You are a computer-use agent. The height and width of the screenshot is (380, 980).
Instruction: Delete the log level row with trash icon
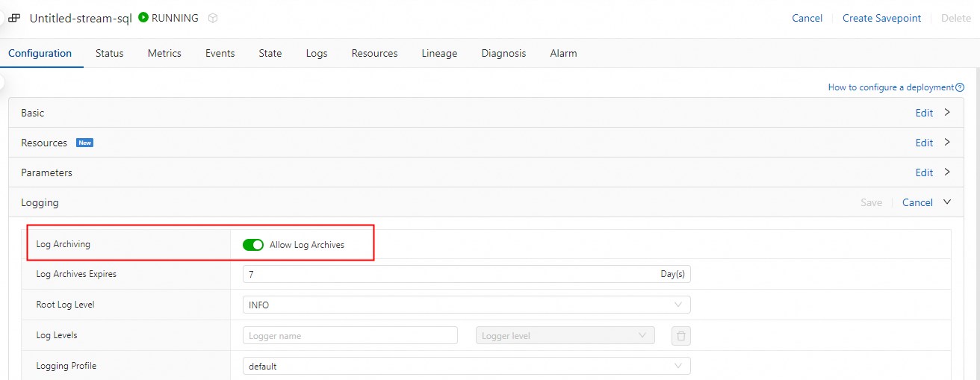tap(680, 336)
